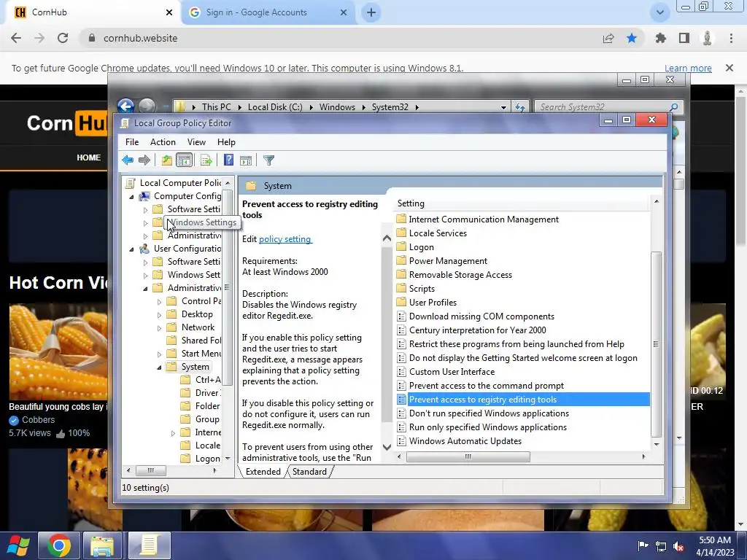Open new Chrome tab with plus button

[x=371, y=12]
